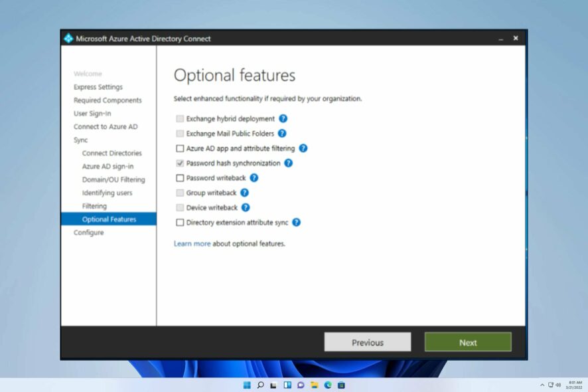Go to the Azure AD sign-in step

click(108, 166)
